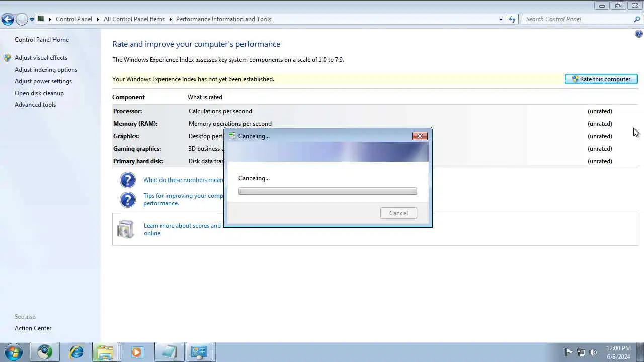Open disk cleanup link

coord(39,93)
